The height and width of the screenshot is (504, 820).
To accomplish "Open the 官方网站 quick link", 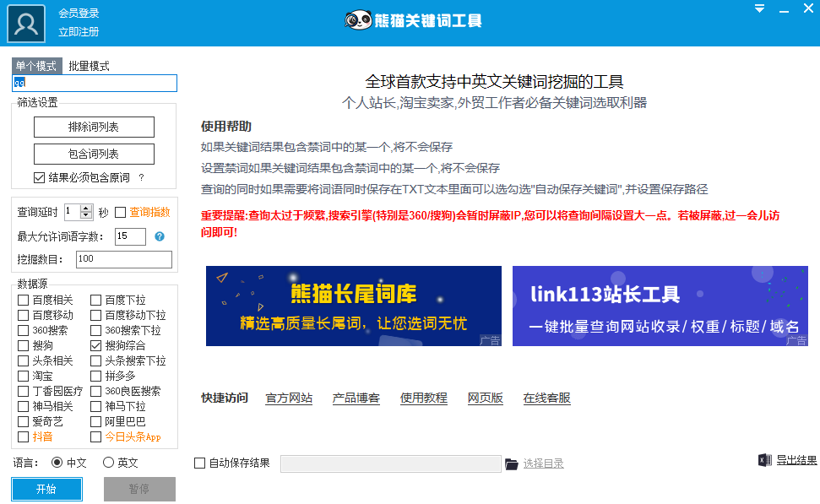I will tap(289, 398).
